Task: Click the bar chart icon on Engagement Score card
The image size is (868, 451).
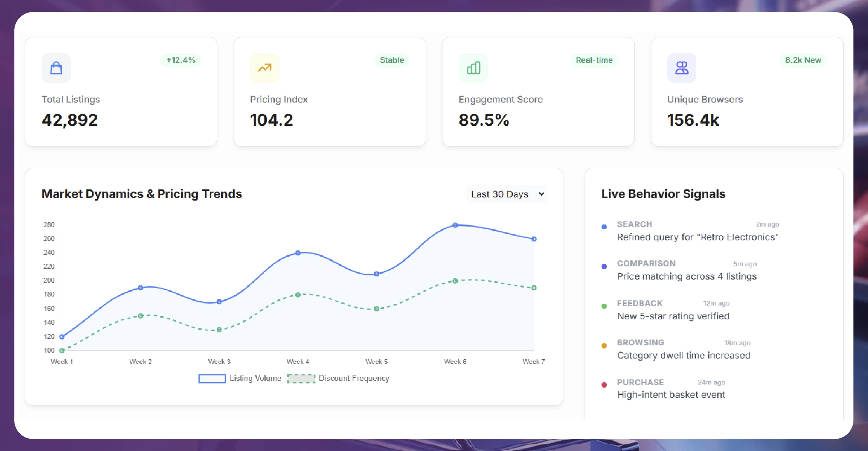Action: coord(473,68)
